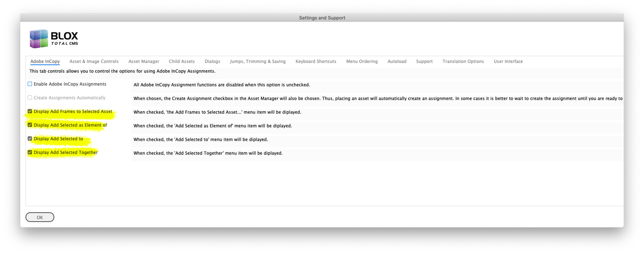Image resolution: width=644 pixels, height=254 pixels.
Task: Open the Dialogs tab
Action: [x=212, y=61]
